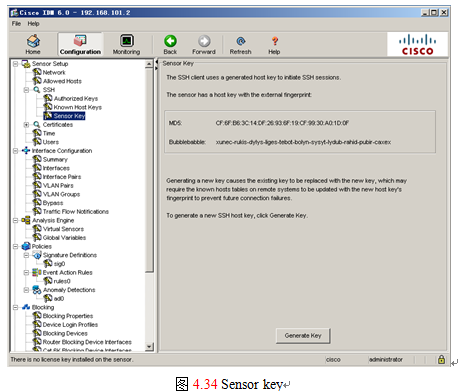Screen dimensions: 473x391
Task: Open Router Blocking Device Interfaces
Action: 87,342
